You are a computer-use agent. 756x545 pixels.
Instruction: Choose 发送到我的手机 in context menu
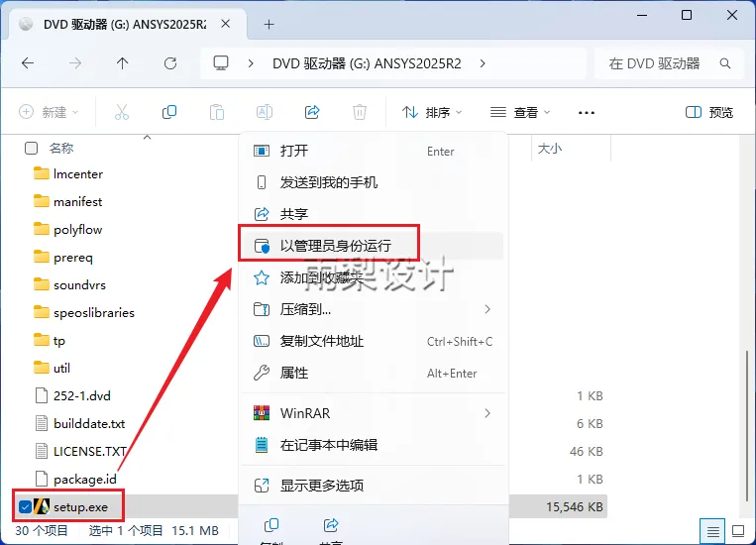tap(374, 182)
